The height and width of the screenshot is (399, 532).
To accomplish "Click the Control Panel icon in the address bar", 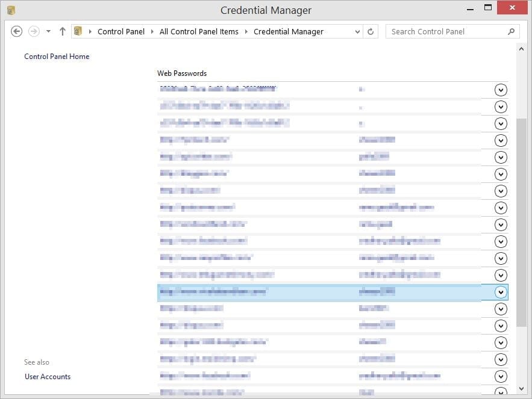I will click(x=78, y=31).
